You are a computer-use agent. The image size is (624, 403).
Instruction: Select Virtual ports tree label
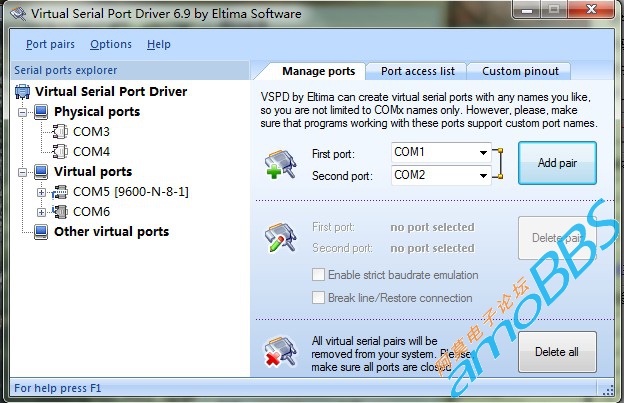tap(93, 171)
